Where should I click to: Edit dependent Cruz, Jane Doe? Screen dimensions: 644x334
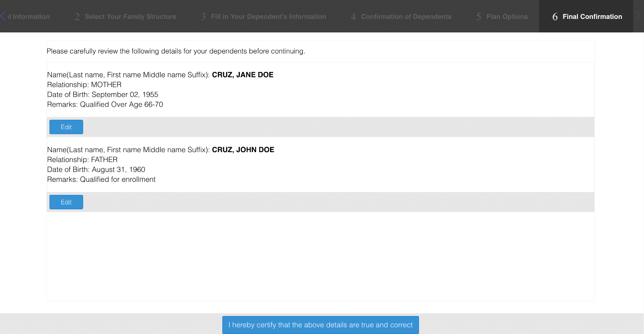coord(66,127)
